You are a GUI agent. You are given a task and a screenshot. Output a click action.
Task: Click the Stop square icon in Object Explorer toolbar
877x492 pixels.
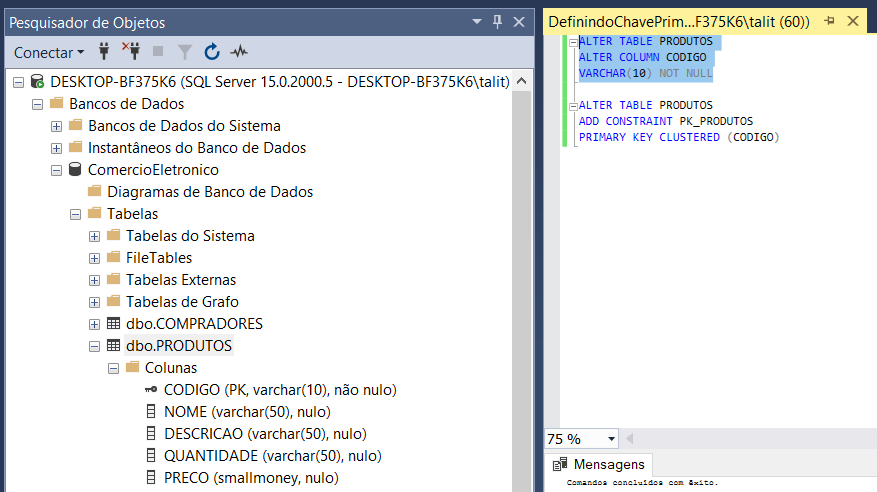click(158, 51)
